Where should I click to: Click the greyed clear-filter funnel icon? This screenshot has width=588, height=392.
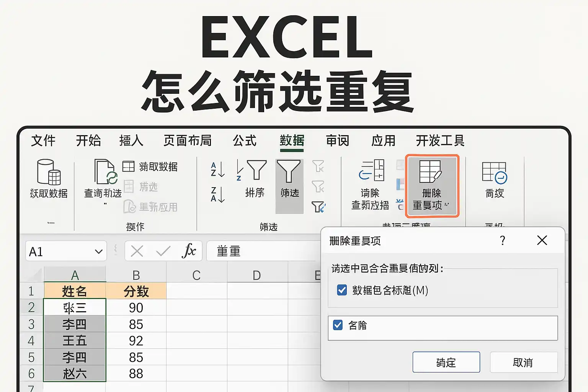click(x=318, y=166)
